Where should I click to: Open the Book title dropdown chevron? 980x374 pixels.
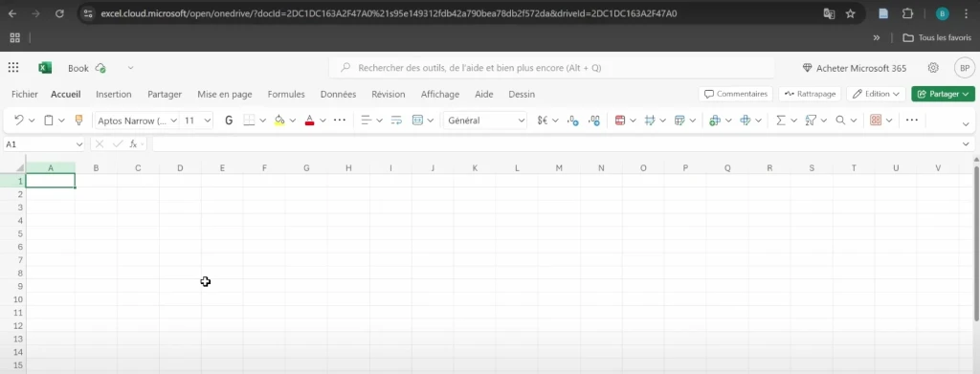coord(130,68)
